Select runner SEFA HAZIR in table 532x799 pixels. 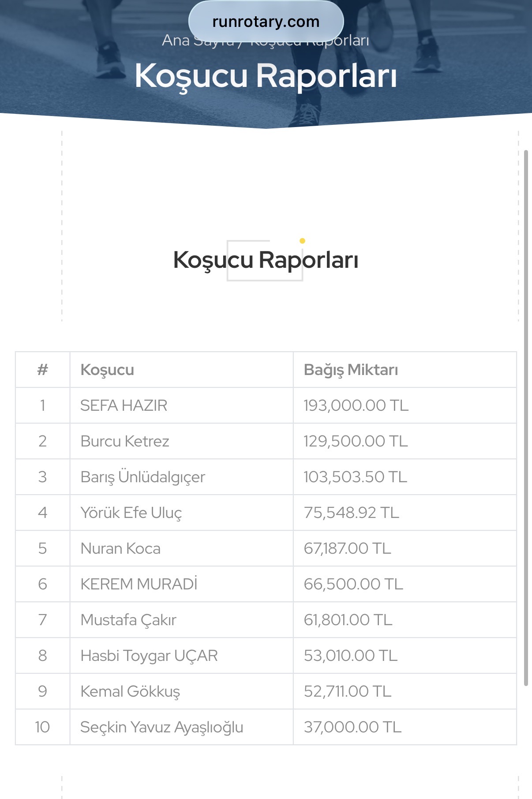[x=124, y=405]
